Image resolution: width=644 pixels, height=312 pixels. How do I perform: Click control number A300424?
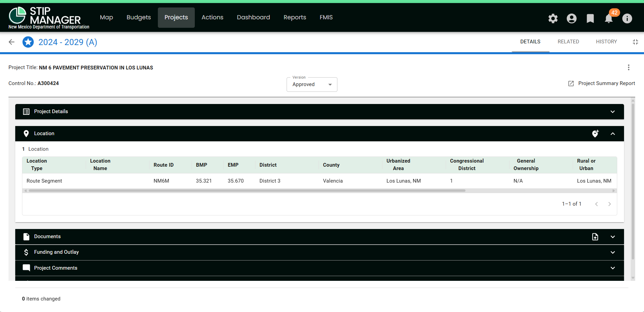[x=48, y=83]
